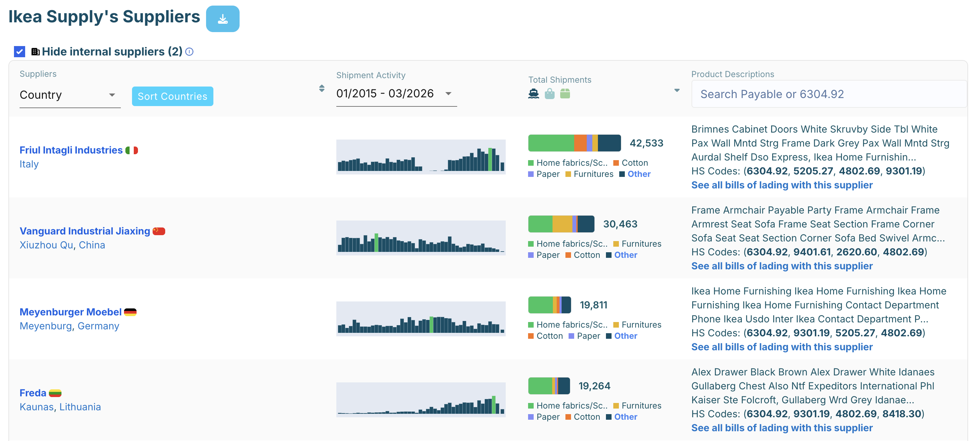Open Vanguard Industrial Jiaxing supplier page
980x441 pixels.
pos(85,231)
